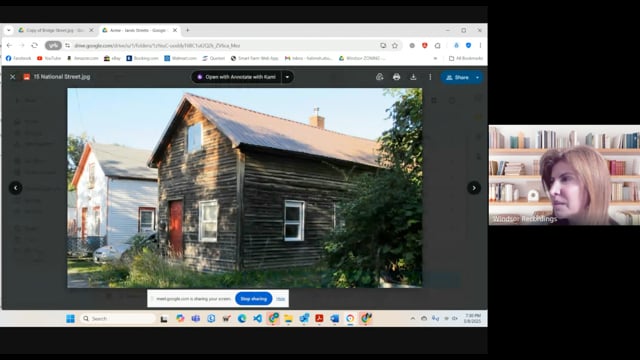Open the extensions puzzle icon
This screenshot has width=640, height=360.
(438, 45)
